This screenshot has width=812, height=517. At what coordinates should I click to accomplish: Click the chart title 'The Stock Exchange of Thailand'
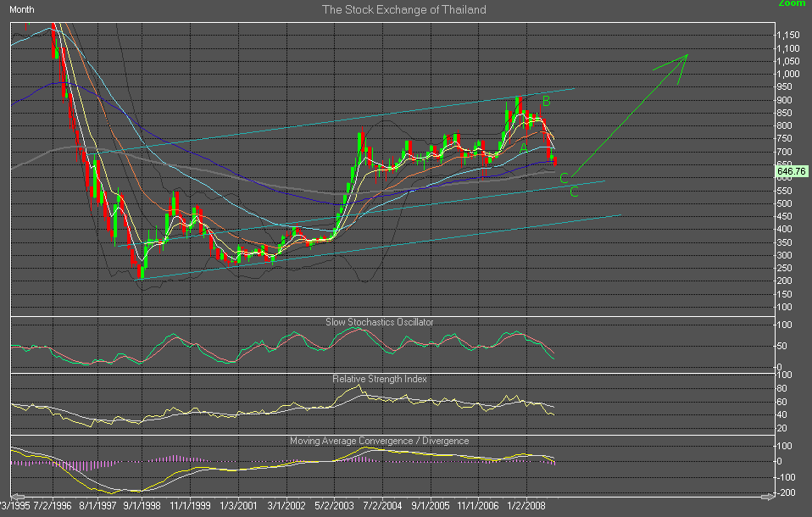[x=404, y=10]
